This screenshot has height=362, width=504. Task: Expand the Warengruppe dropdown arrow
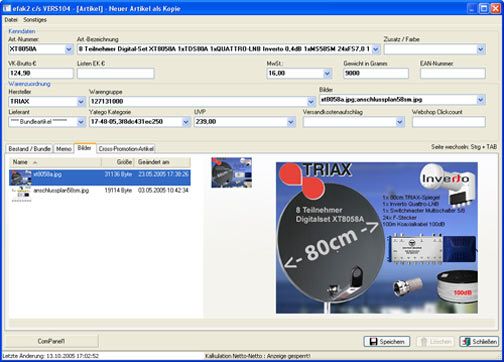(311, 101)
